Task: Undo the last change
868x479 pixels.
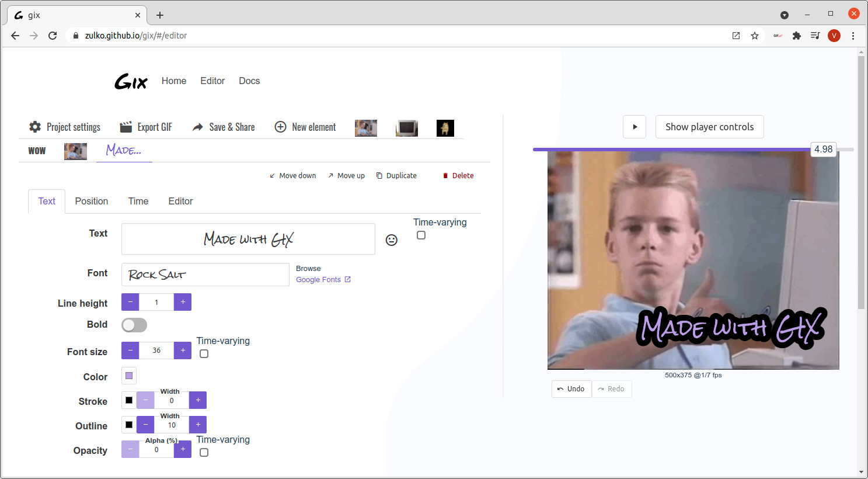Action: point(571,389)
